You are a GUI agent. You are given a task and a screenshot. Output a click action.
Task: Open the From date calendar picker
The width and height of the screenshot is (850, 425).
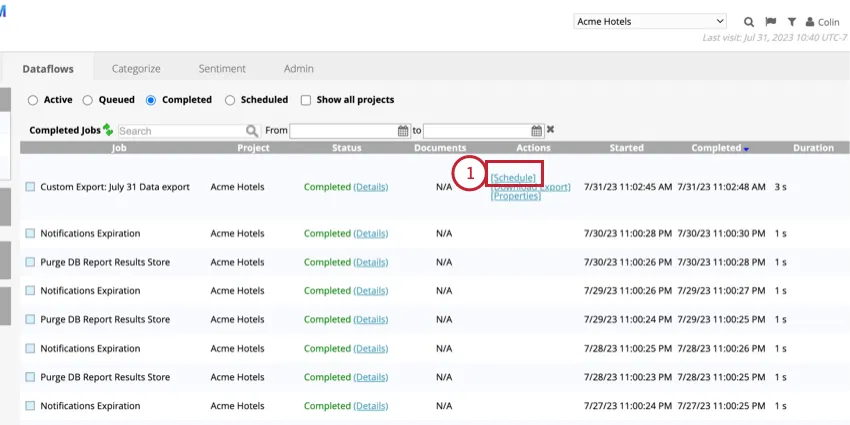(x=403, y=131)
